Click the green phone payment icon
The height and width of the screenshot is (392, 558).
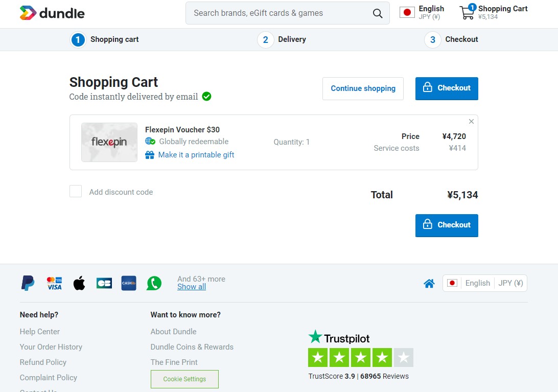click(154, 284)
